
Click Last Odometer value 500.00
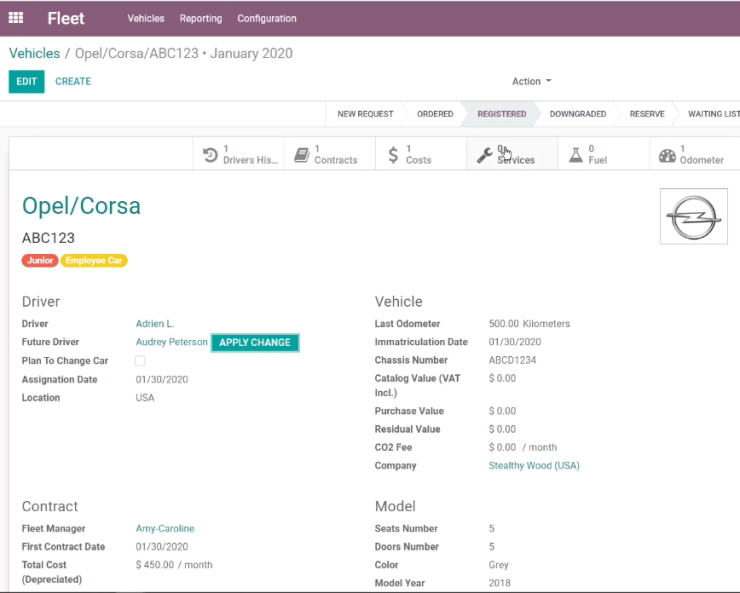tap(504, 324)
